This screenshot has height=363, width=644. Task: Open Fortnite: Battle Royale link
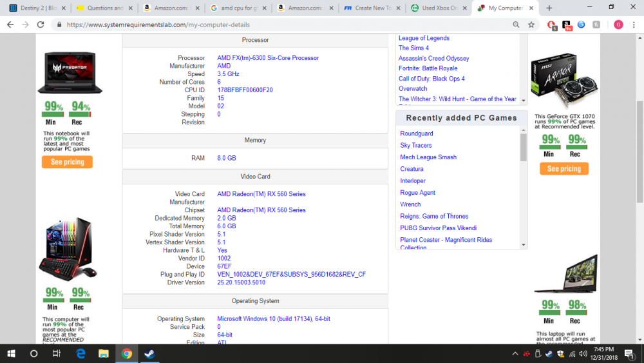[428, 68]
